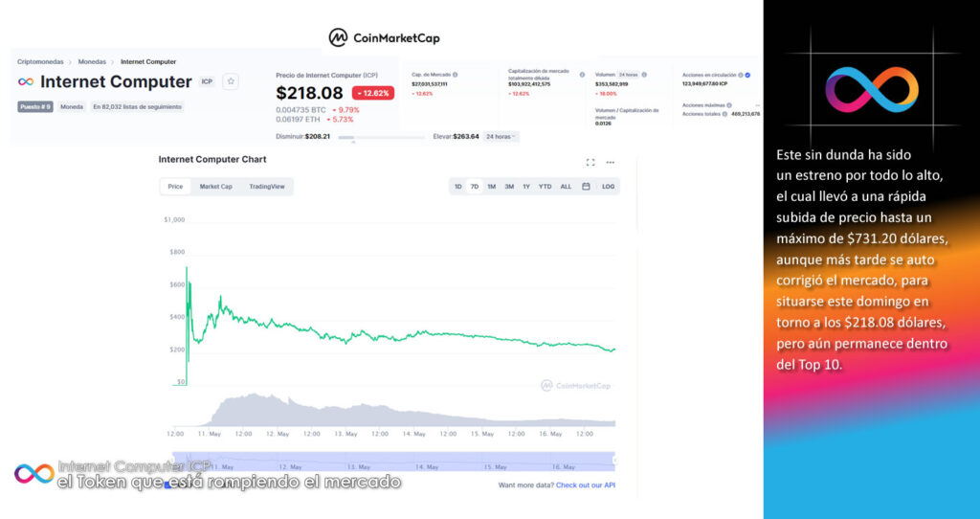This screenshot has width=980, height=519.
Task: Open the chart calendar date picker
Action: click(x=586, y=187)
